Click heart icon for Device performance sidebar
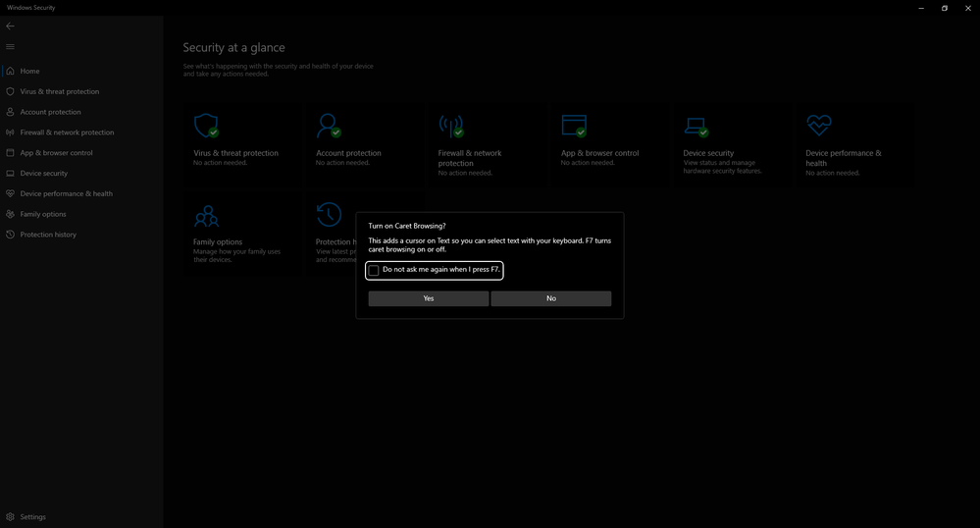Screen dimensions: 980x528 [x=10, y=193]
